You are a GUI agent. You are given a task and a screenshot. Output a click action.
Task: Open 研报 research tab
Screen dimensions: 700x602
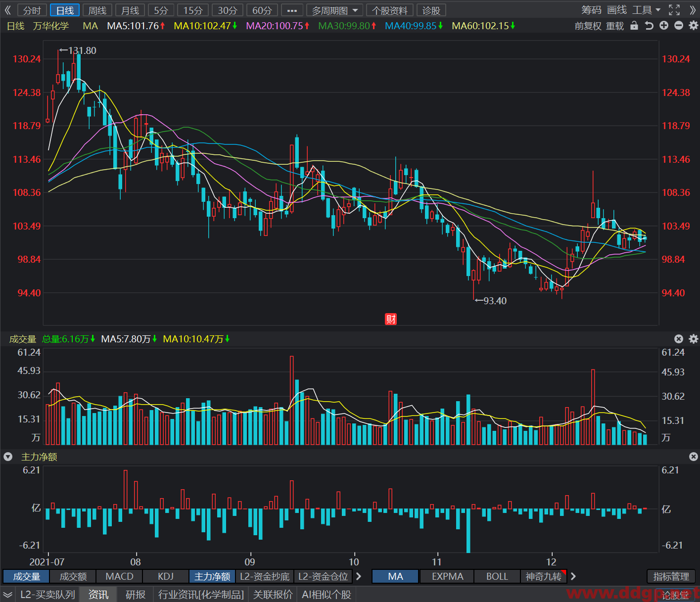coord(136,595)
